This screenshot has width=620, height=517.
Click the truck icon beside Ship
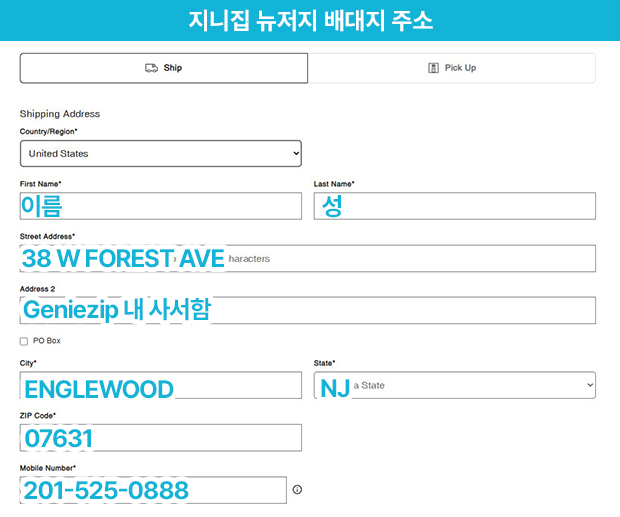click(151, 68)
